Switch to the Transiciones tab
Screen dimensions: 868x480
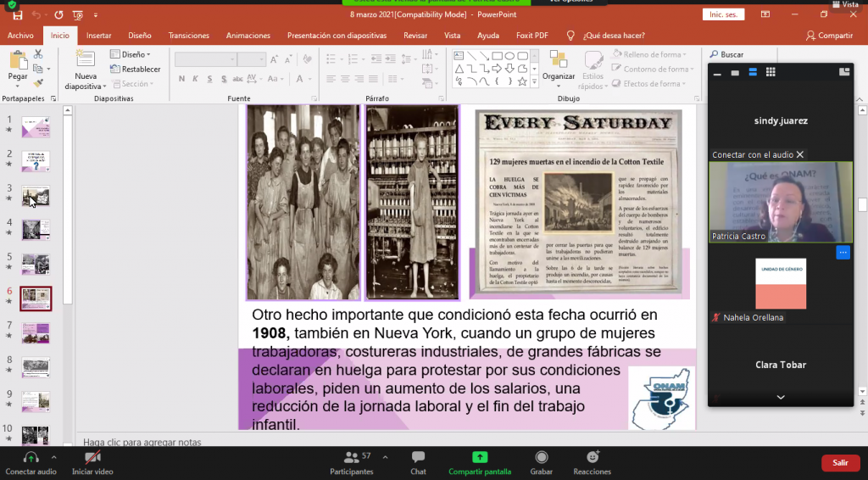pos(189,36)
